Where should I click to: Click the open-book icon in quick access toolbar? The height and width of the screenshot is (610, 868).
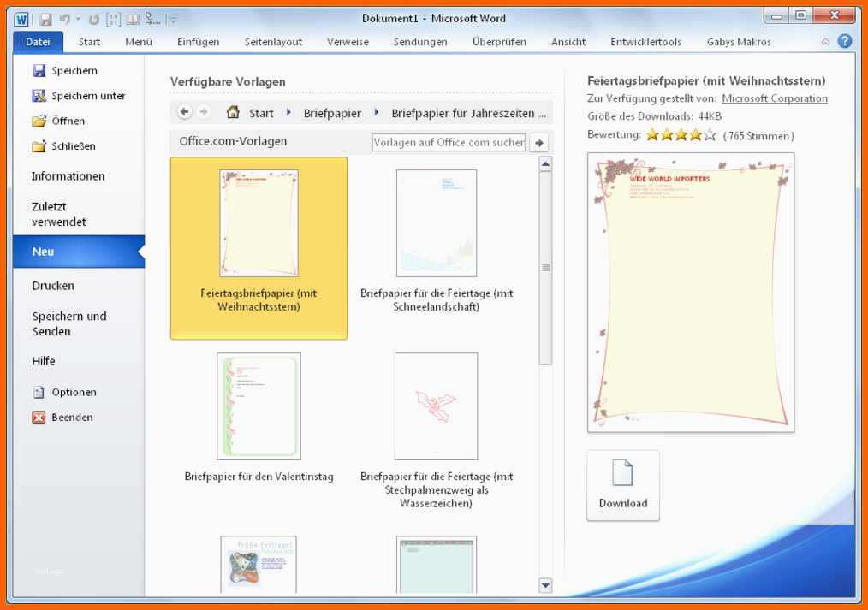click(x=133, y=20)
